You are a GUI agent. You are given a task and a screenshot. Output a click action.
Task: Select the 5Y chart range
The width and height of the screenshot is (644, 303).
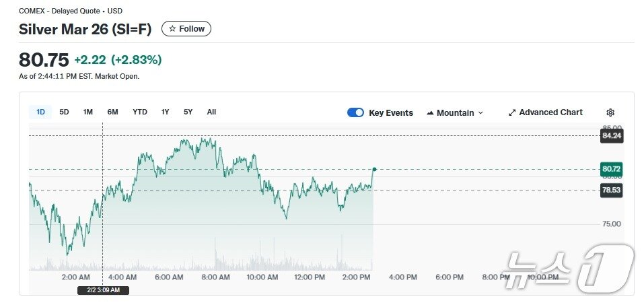coord(188,112)
